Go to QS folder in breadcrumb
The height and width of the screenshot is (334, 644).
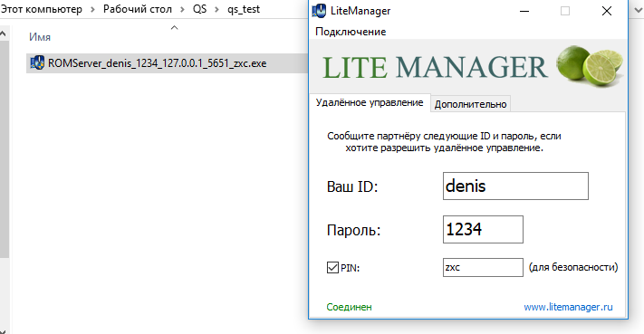click(199, 9)
